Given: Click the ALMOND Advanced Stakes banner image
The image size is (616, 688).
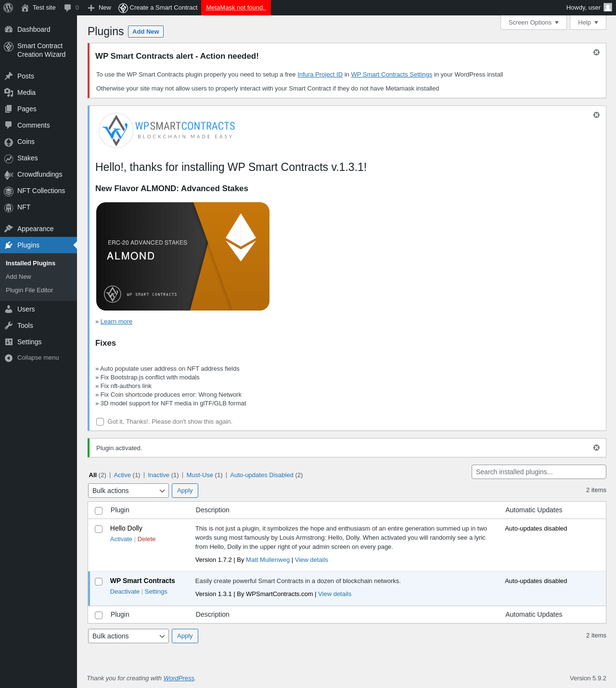Looking at the screenshot, I should pos(183,256).
